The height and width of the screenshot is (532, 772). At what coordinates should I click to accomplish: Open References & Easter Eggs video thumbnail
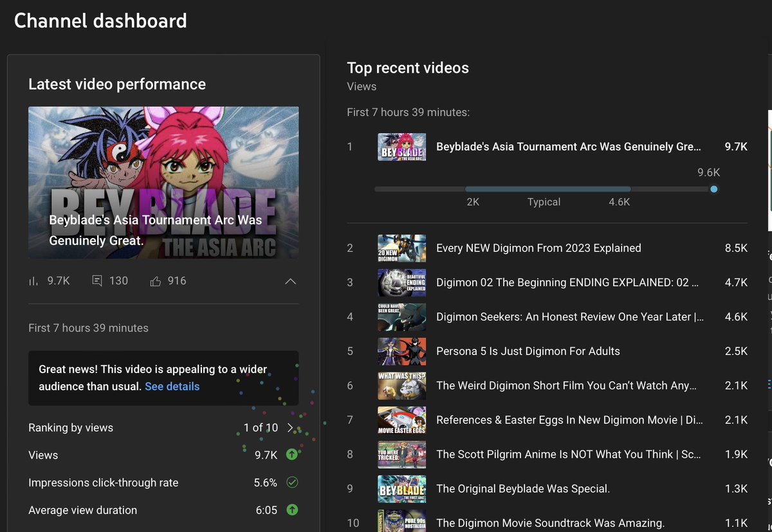point(401,420)
